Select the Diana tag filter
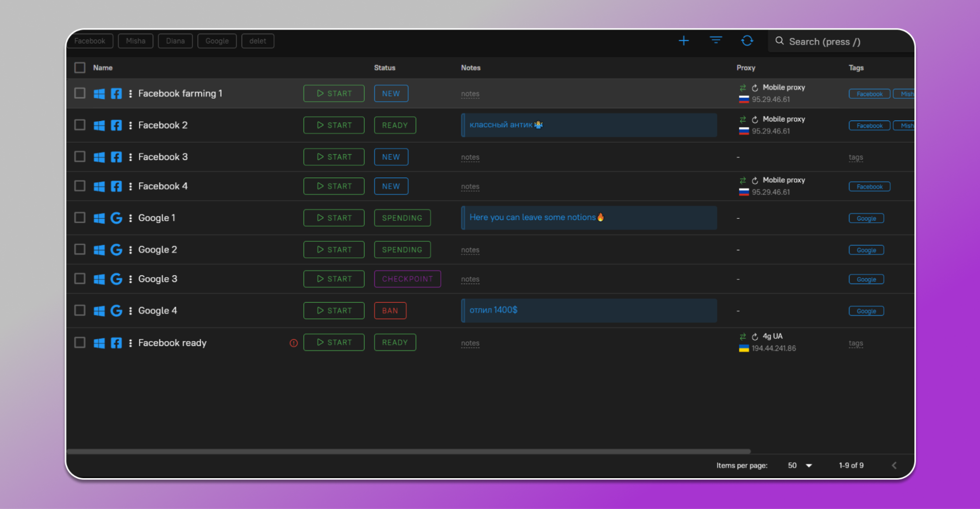The height and width of the screenshot is (509, 980). click(x=175, y=41)
